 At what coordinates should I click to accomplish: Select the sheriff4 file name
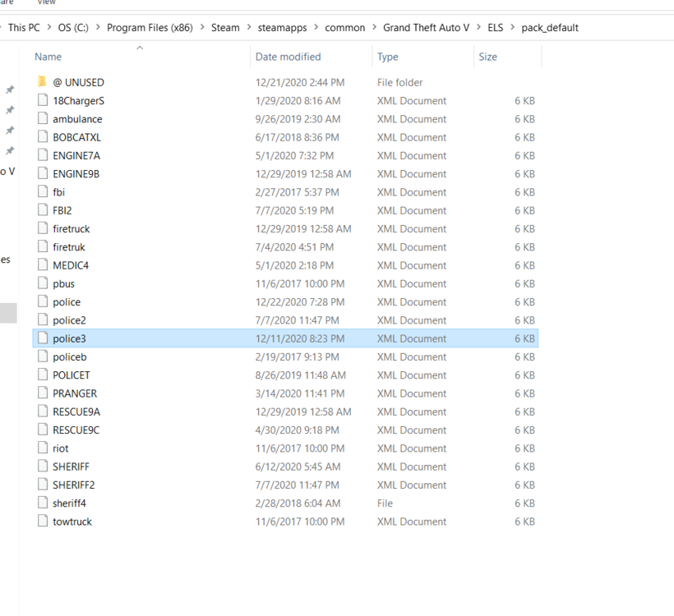69,503
